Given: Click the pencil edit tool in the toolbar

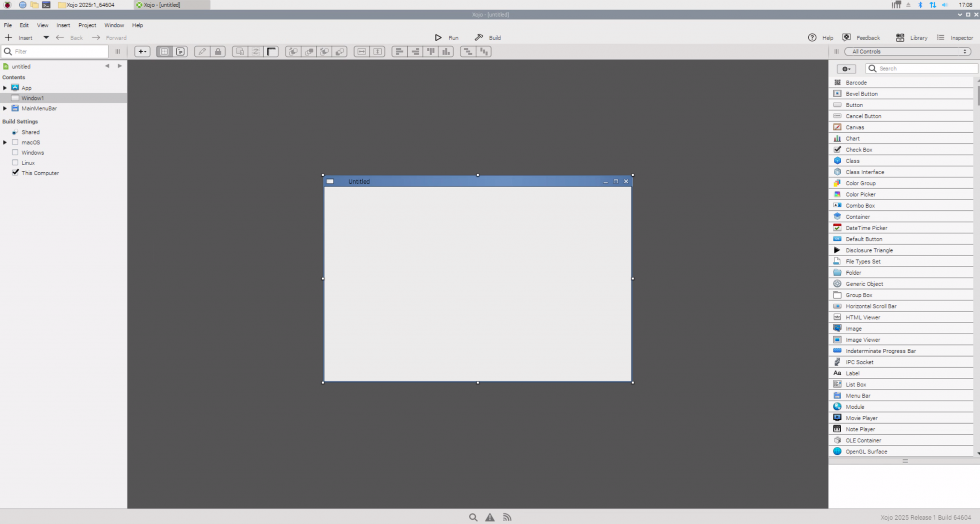Looking at the screenshot, I should [x=202, y=51].
